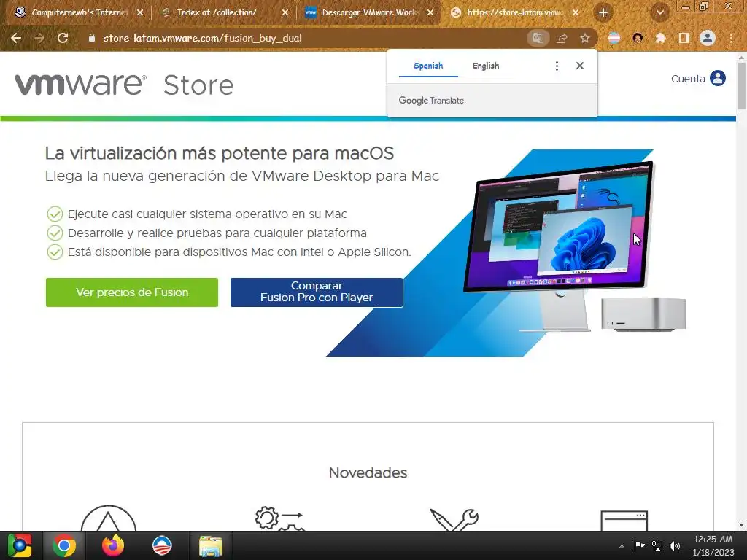The image size is (747, 560).
Task: Click Ver precios de Fusion button
Action: coord(132,292)
